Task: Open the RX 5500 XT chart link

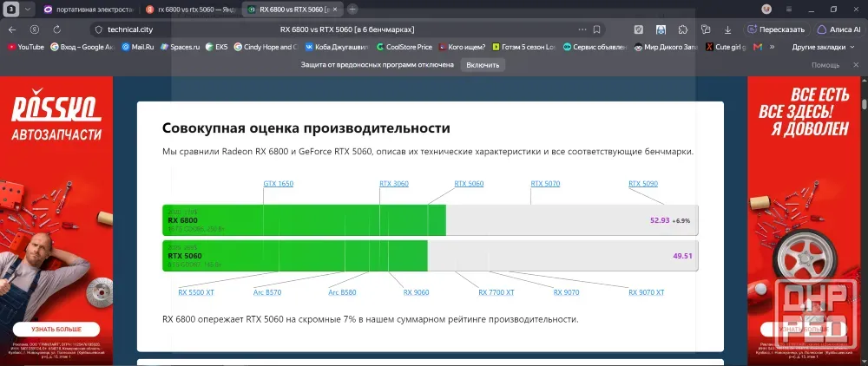Action: (x=196, y=292)
